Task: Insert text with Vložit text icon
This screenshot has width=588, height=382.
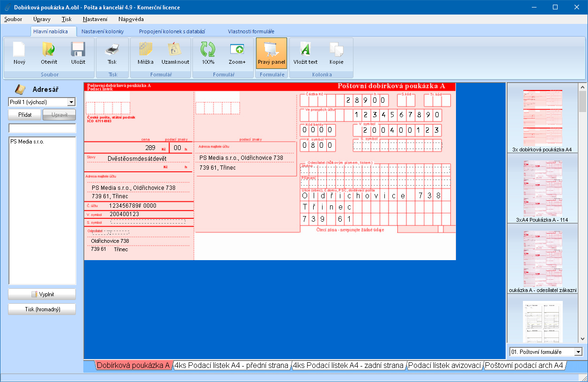Action: pos(305,53)
